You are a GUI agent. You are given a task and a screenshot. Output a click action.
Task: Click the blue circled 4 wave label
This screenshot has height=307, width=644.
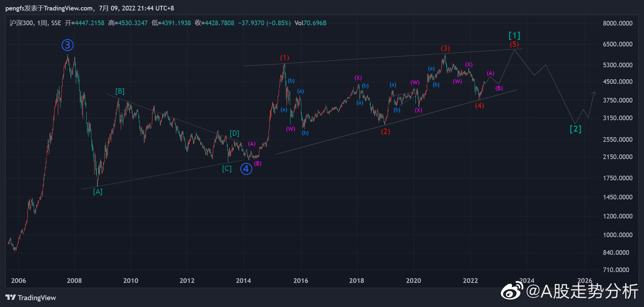click(246, 169)
